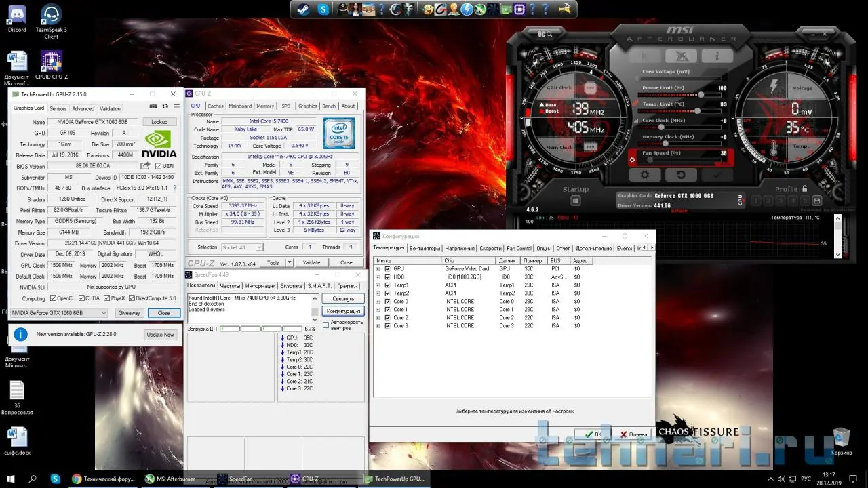Open MSI Afterburner settings gear button
Image resolution: width=868 pixels, height=488 pixels.
coord(644,175)
